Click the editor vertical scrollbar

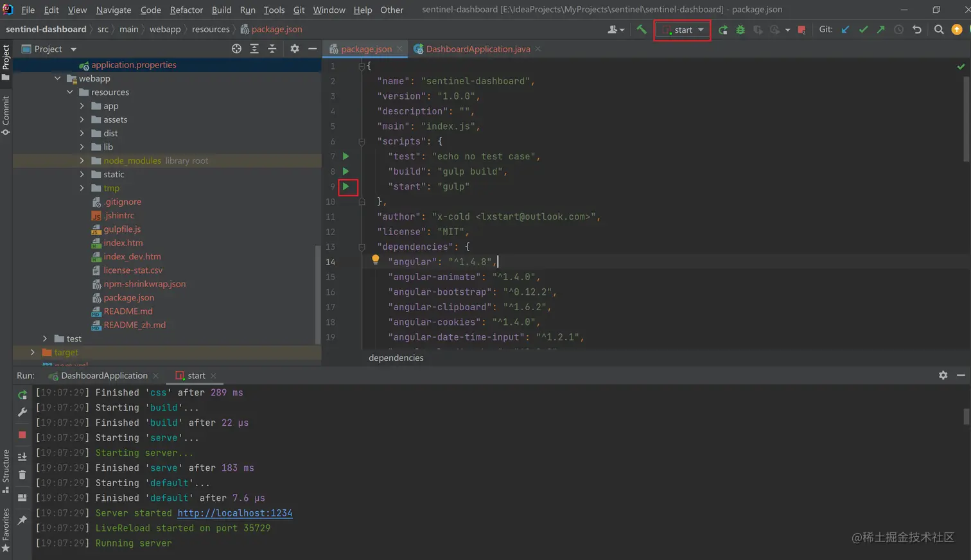click(967, 119)
